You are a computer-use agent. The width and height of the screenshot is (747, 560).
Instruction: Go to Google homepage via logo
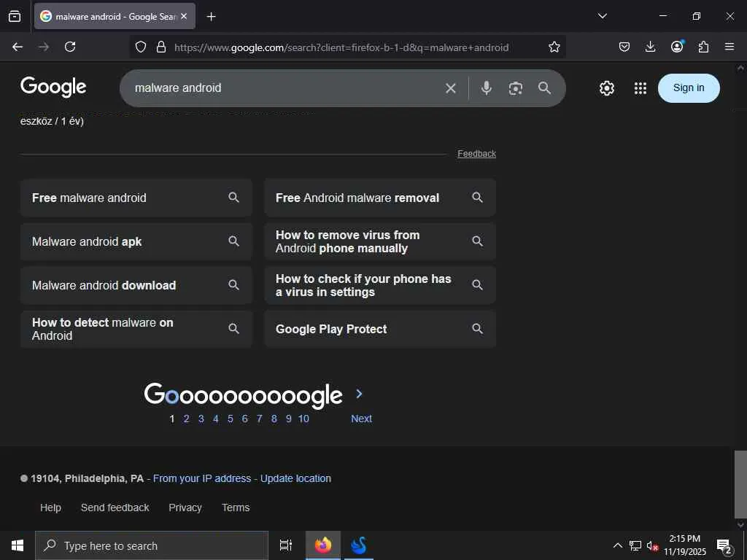click(53, 87)
